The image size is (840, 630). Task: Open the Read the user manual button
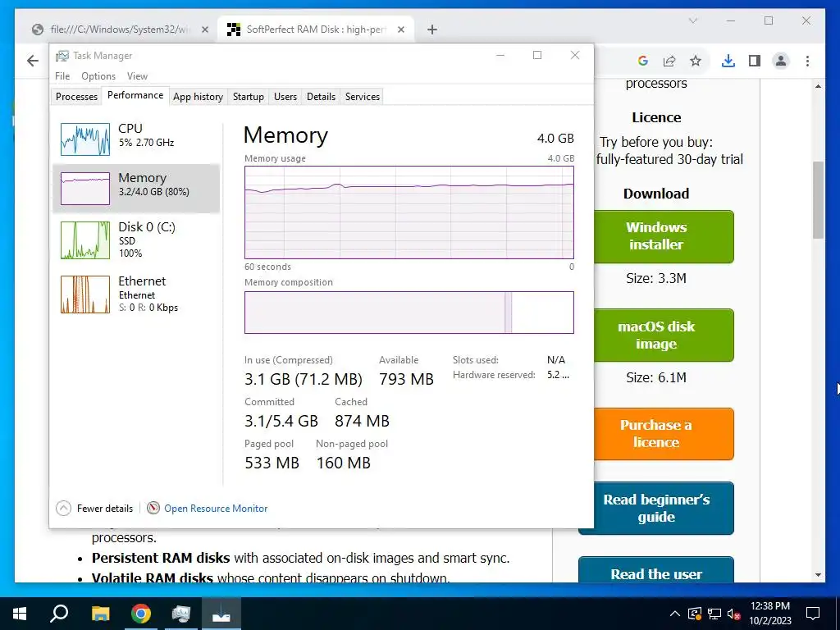coord(656,570)
